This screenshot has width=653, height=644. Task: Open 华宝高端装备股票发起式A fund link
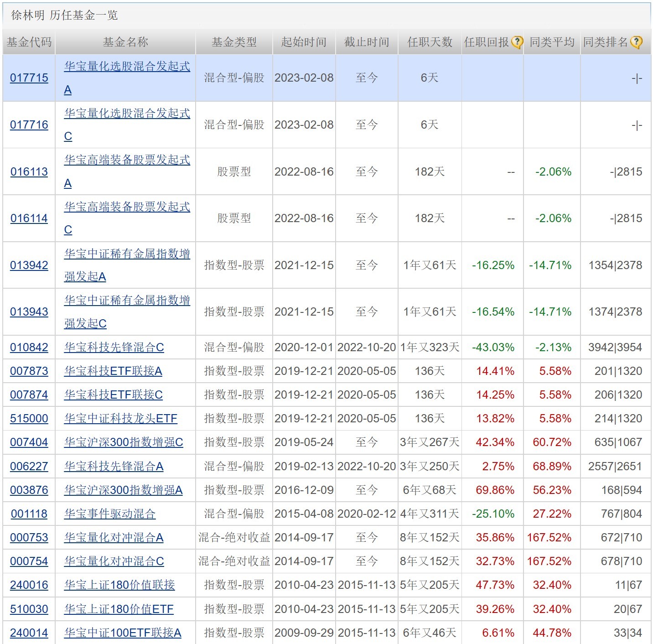point(127,172)
